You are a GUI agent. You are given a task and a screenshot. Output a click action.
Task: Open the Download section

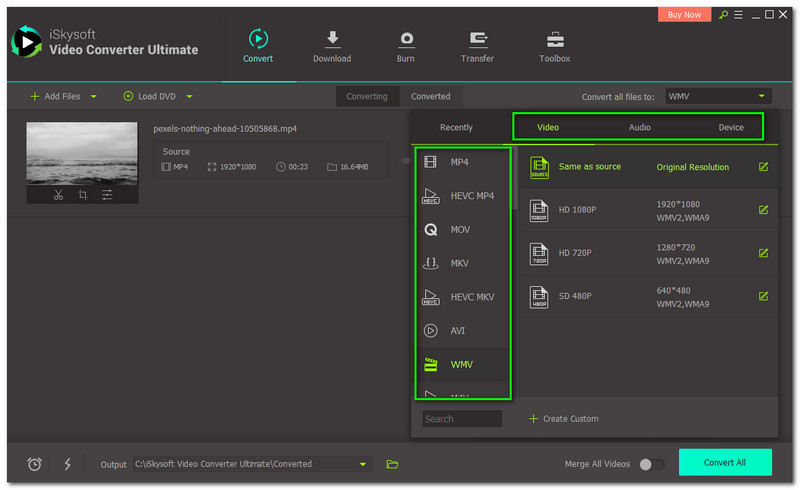(x=332, y=46)
